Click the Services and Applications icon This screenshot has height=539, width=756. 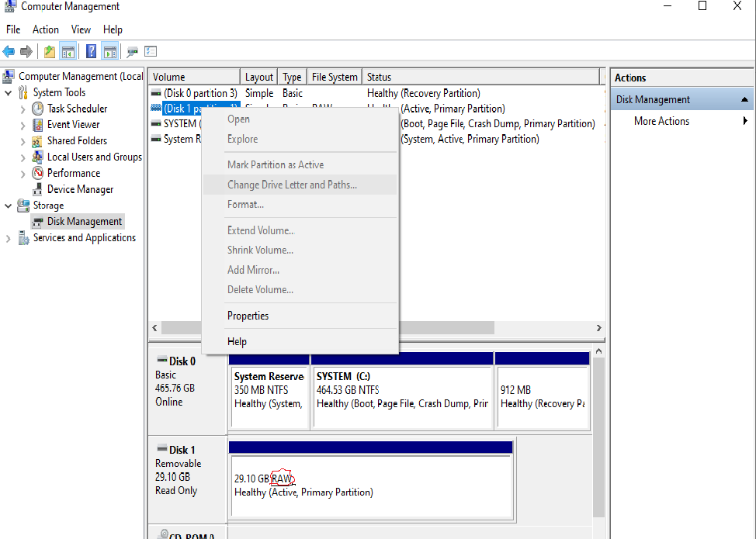(23, 238)
